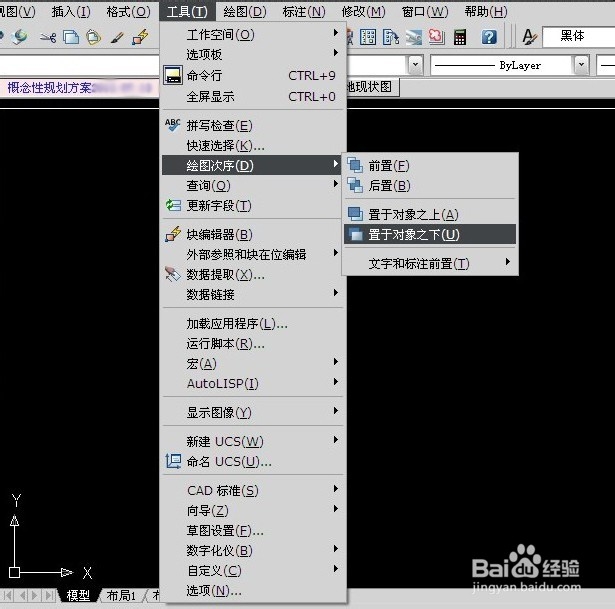615x609 pixels.
Task: Open the 黑体 text style box
Action: pyautogui.click(x=579, y=37)
